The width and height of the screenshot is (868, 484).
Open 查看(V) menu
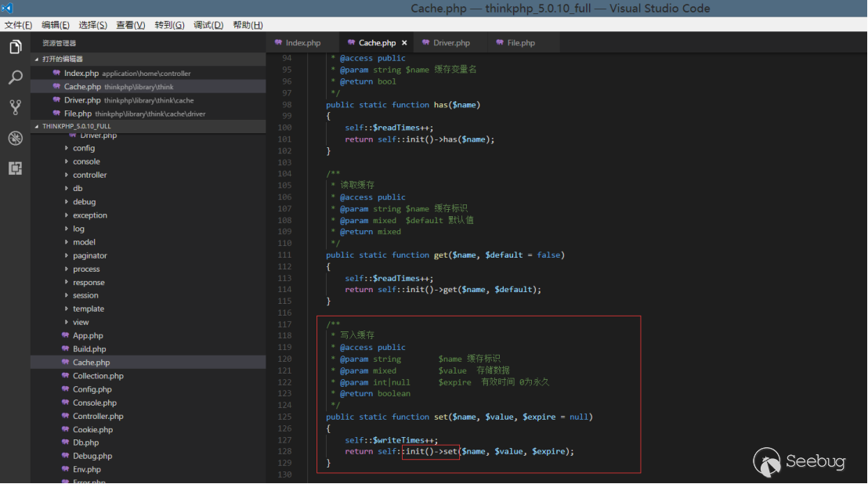(131, 25)
